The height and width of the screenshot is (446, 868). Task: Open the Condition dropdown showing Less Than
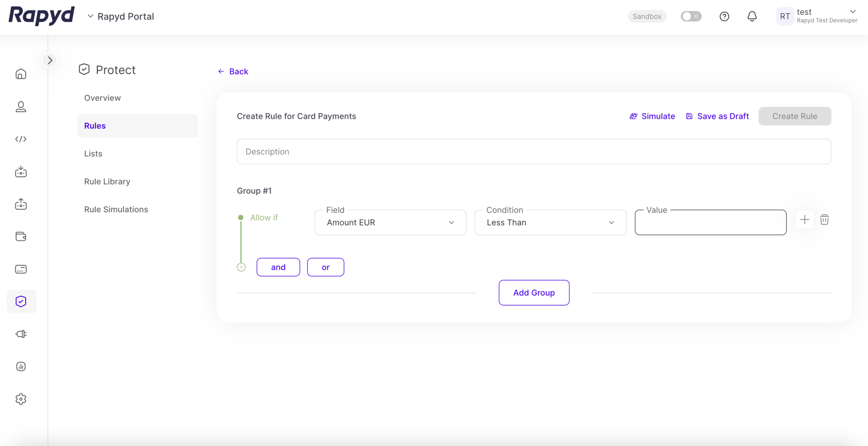pos(550,223)
